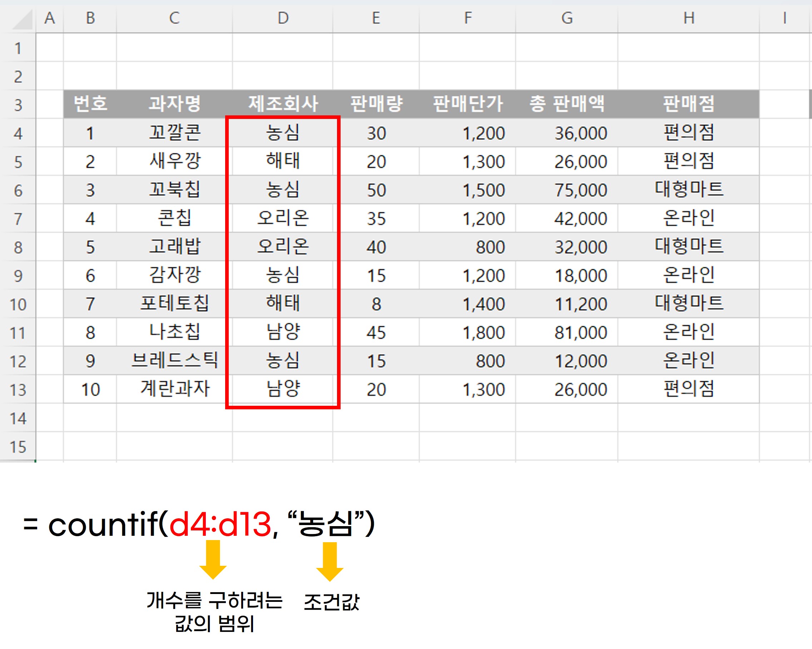
Task: Select the 81,000 total sales cell
Action: [567, 332]
